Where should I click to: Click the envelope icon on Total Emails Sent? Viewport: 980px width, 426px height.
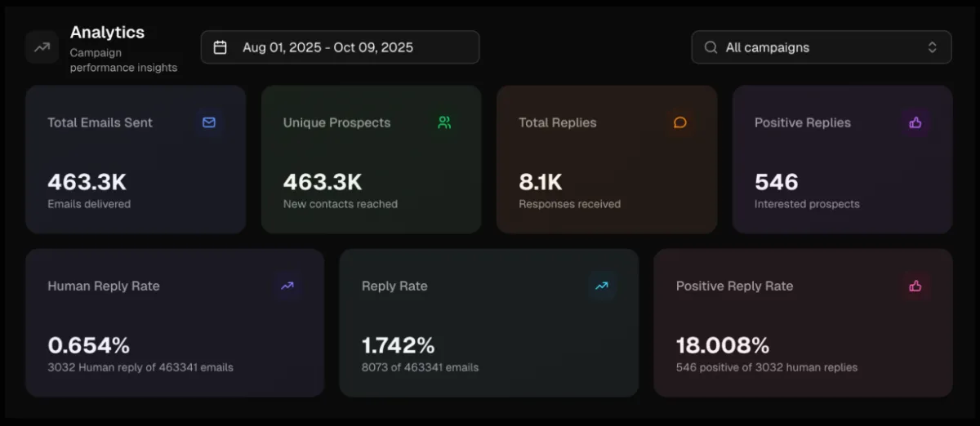209,122
